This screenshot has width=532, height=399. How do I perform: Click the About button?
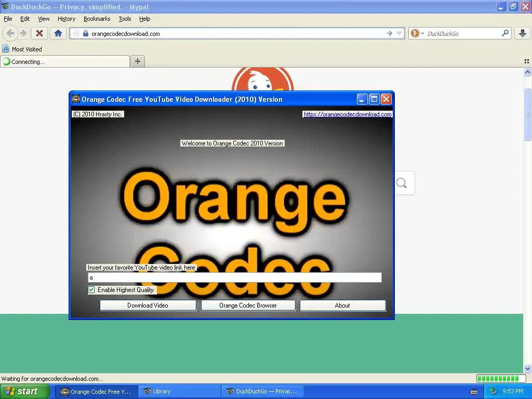pyautogui.click(x=342, y=305)
